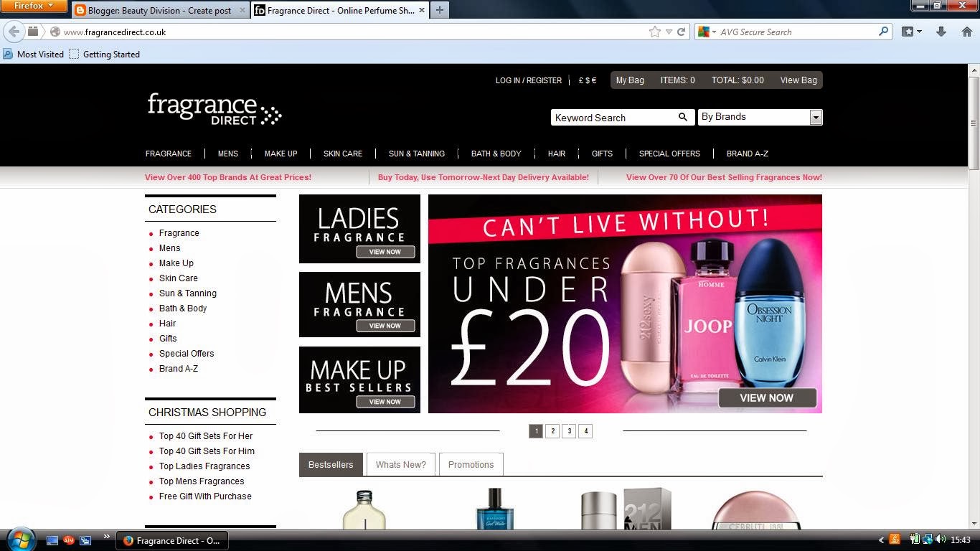
Task: Open the Firefox application menu
Action: 34,6
